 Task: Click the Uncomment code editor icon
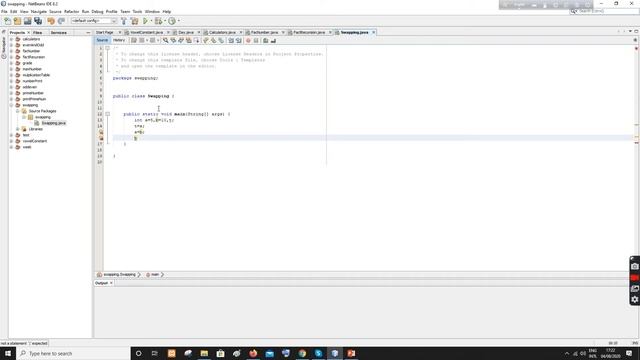pos(273,40)
